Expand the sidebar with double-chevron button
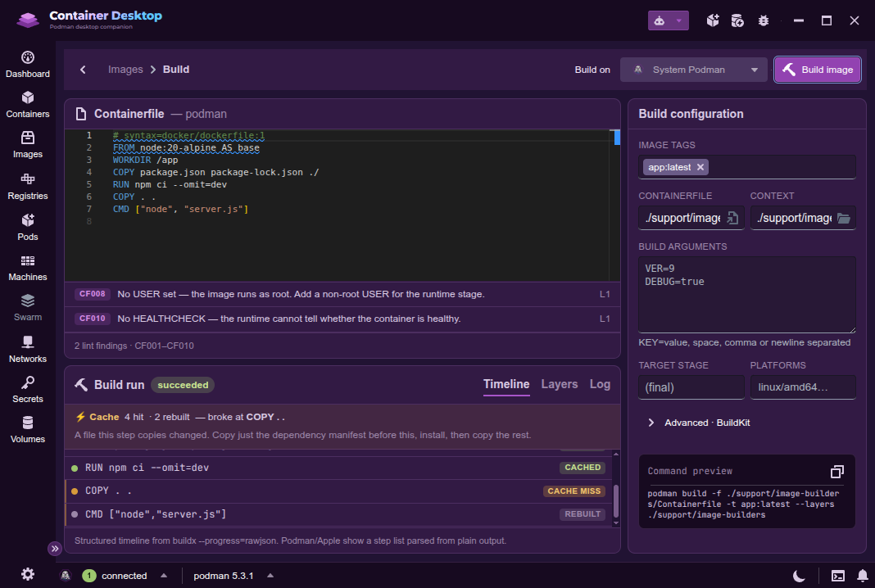Image resolution: width=875 pixels, height=588 pixels. [55, 549]
